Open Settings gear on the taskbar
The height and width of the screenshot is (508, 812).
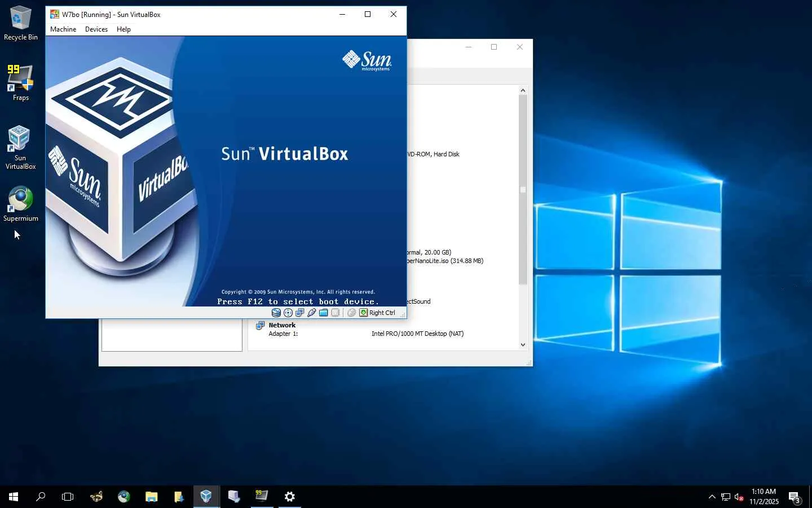(289, 497)
